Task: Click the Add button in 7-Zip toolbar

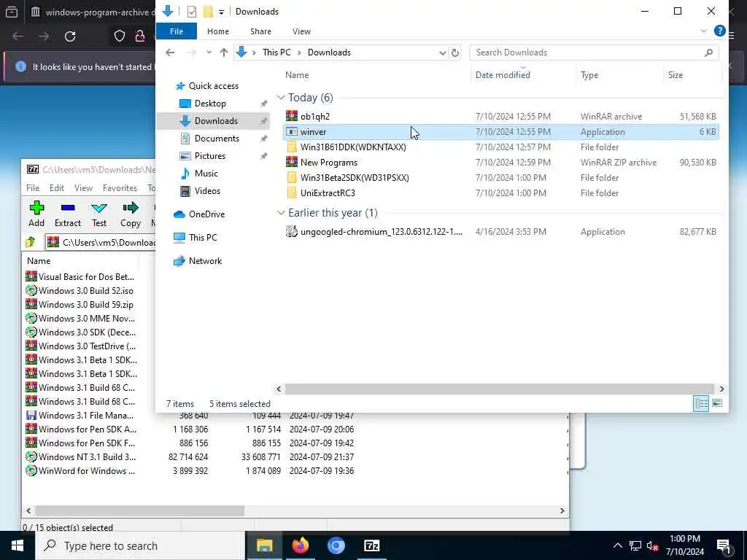Action: tap(36, 214)
